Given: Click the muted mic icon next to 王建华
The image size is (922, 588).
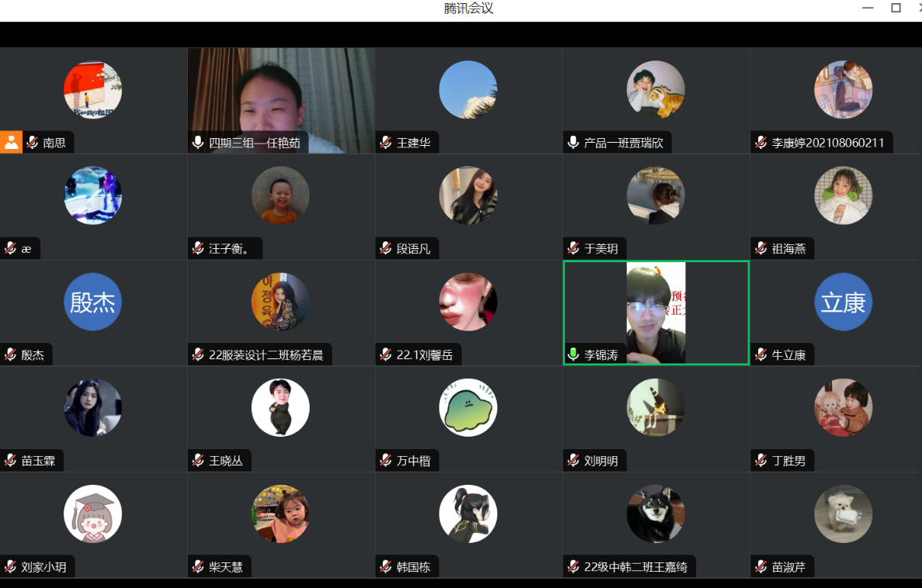Looking at the screenshot, I should tap(386, 143).
